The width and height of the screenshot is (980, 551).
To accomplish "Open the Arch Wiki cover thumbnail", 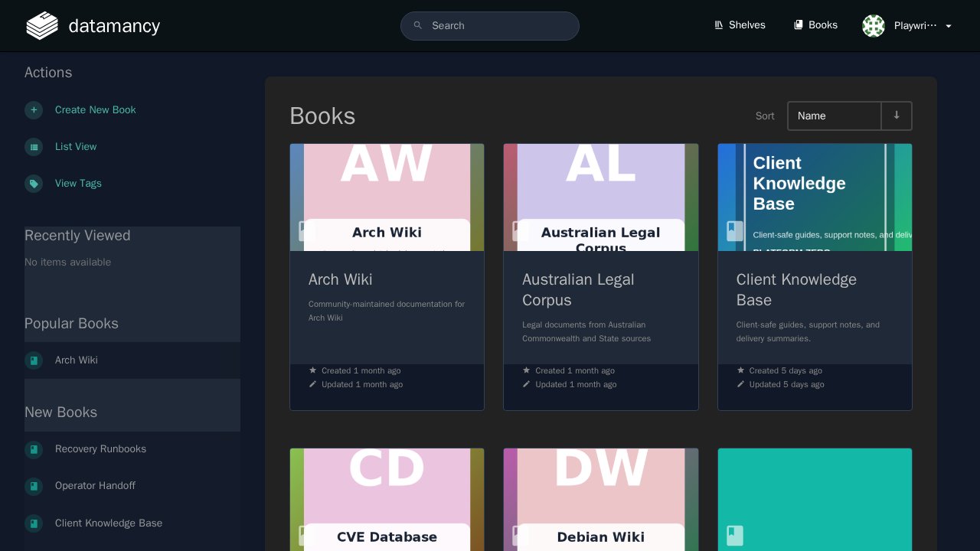I will coord(387,197).
